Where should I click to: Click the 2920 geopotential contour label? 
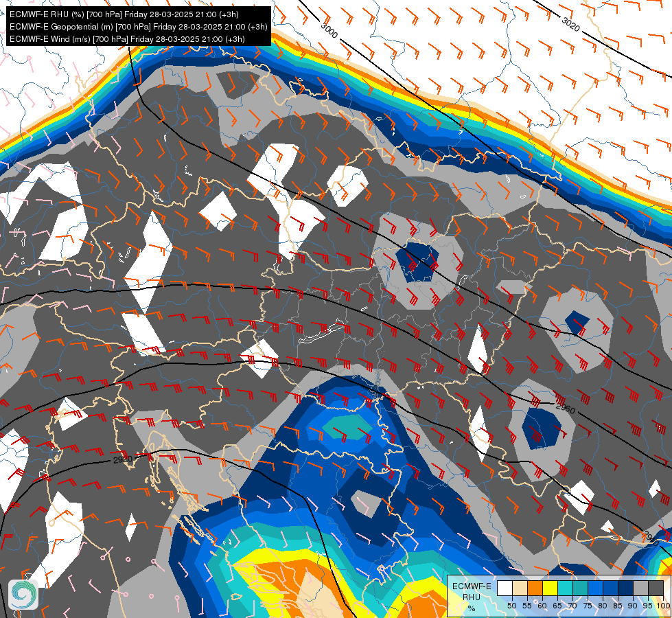(123, 460)
